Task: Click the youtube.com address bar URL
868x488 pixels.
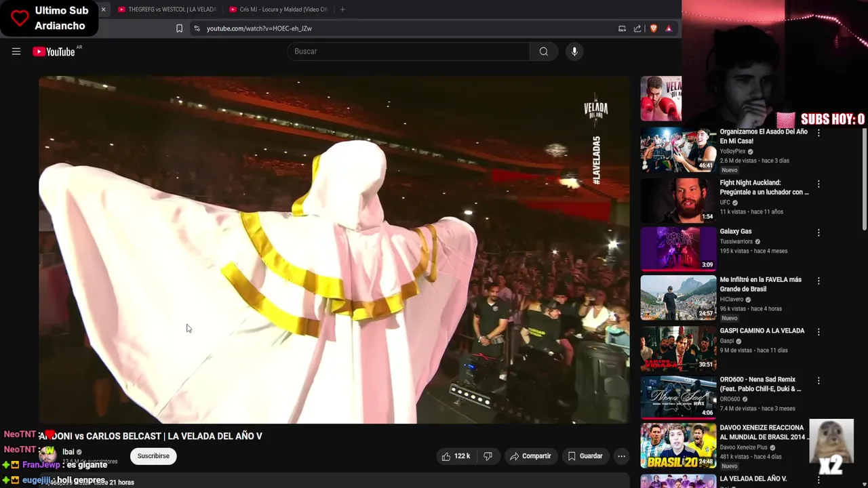Action: click(x=259, y=28)
